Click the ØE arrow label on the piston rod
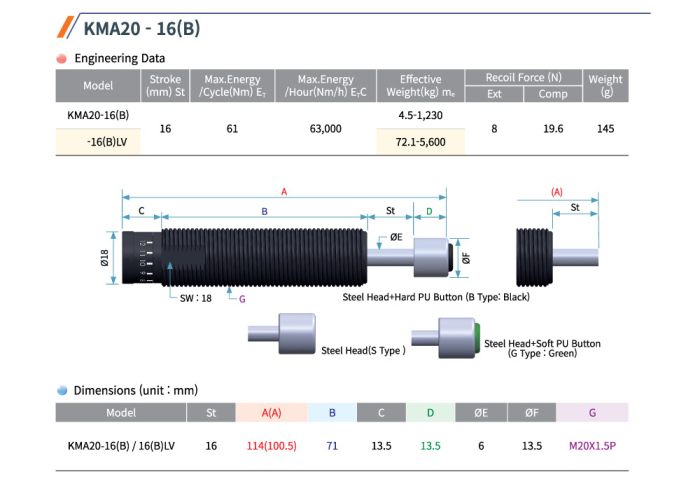This screenshot has width=700, height=486. (x=396, y=237)
